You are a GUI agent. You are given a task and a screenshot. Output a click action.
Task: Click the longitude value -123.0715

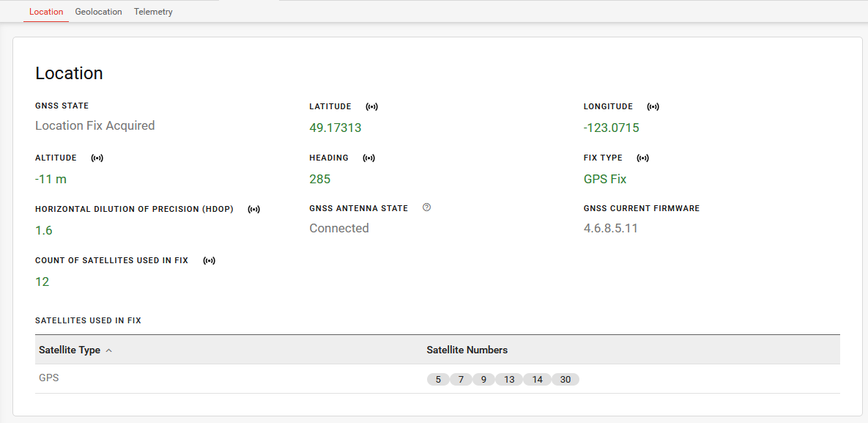pos(611,128)
